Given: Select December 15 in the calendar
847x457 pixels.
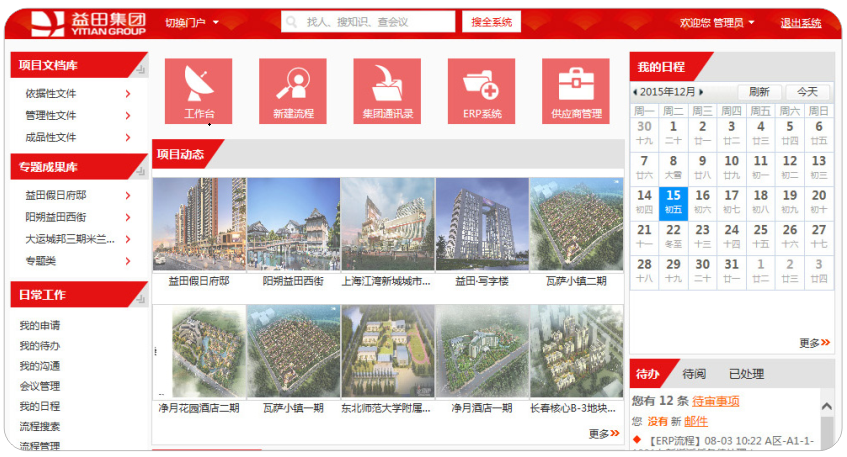Looking at the screenshot, I should point(673,202).
